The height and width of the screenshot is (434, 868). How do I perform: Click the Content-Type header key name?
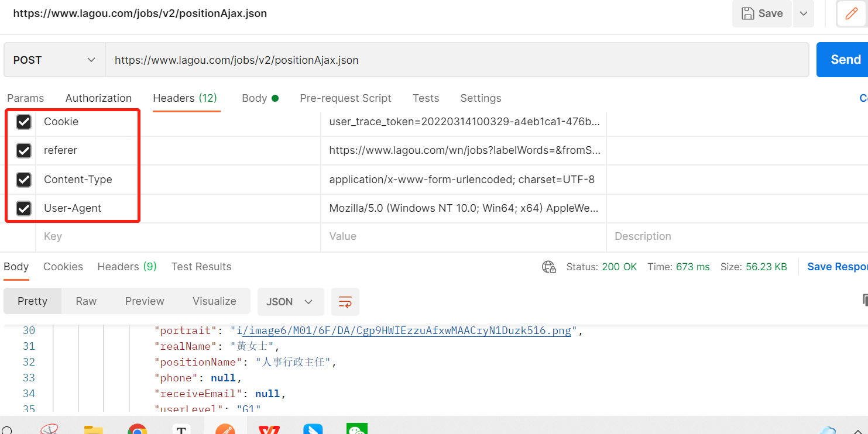(78, 180)
